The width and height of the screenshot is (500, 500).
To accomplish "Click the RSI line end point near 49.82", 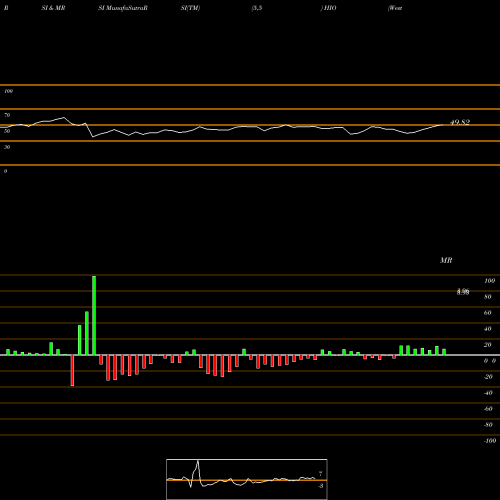I will tap(444, 125).
